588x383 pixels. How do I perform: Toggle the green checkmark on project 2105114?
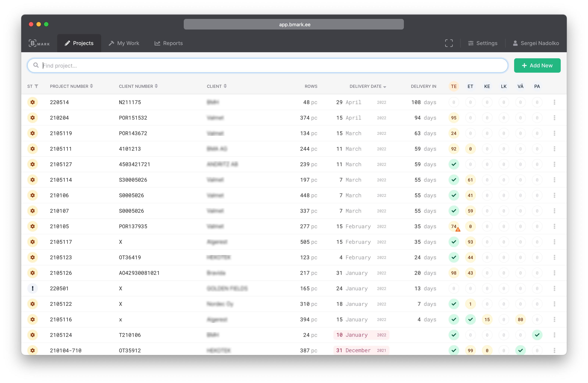coord(453,180)
